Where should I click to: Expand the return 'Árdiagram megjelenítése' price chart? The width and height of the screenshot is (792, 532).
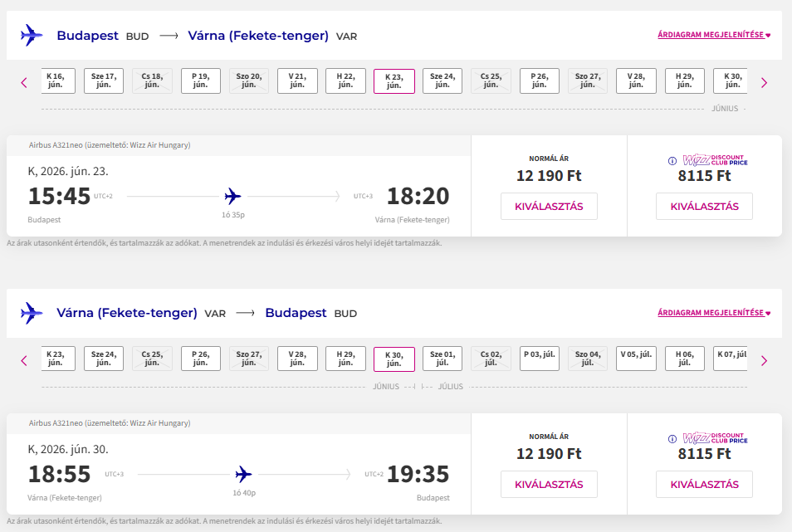tap(714, 313)
